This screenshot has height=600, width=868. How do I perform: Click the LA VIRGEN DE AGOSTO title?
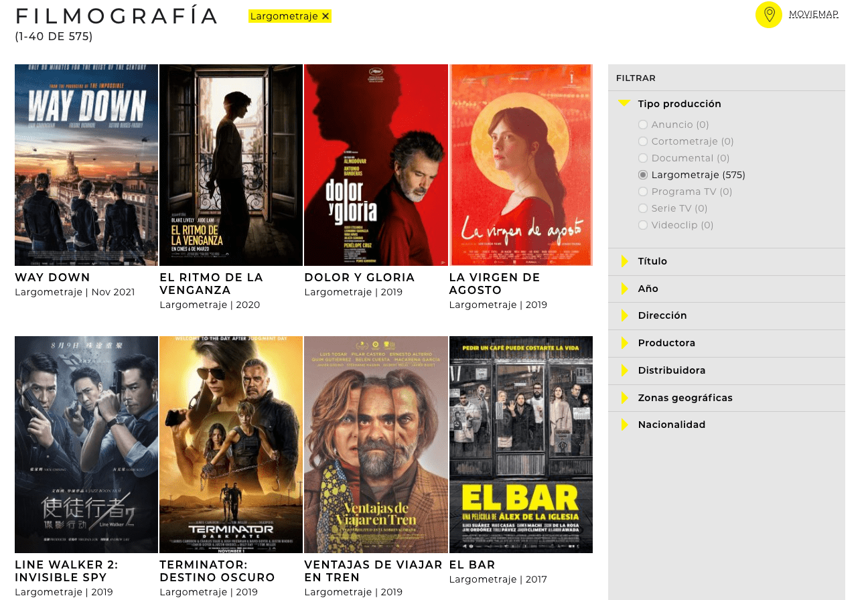tap(494, 284)
